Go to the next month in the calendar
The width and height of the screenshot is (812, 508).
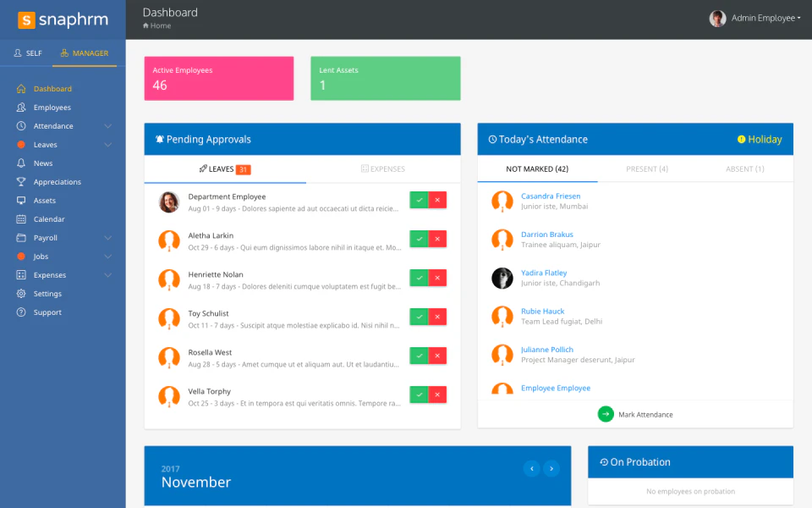pos(551,468)
